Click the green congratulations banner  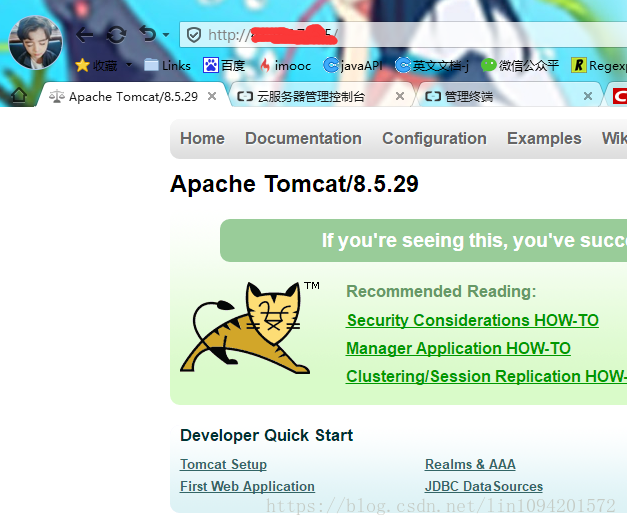click(x=423, y=240)
